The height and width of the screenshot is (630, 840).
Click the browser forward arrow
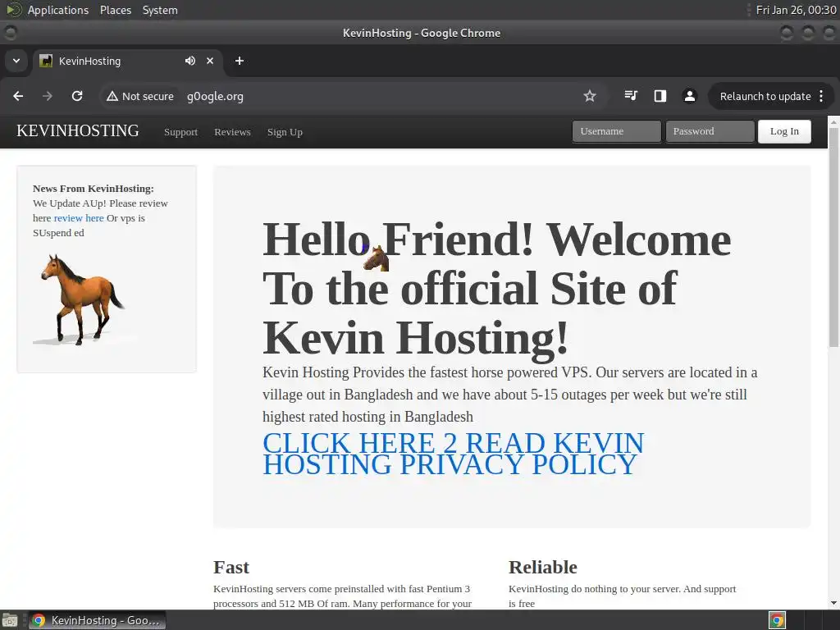48,96
